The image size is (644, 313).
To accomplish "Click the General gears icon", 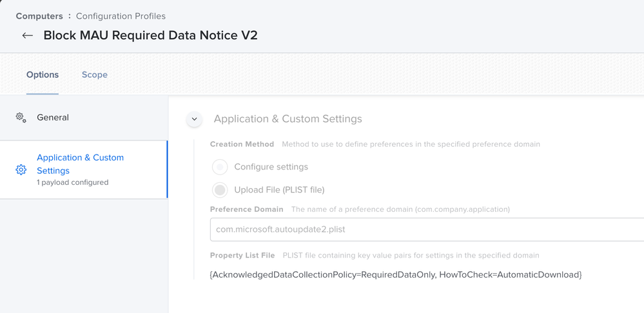I will pos(21,118).
